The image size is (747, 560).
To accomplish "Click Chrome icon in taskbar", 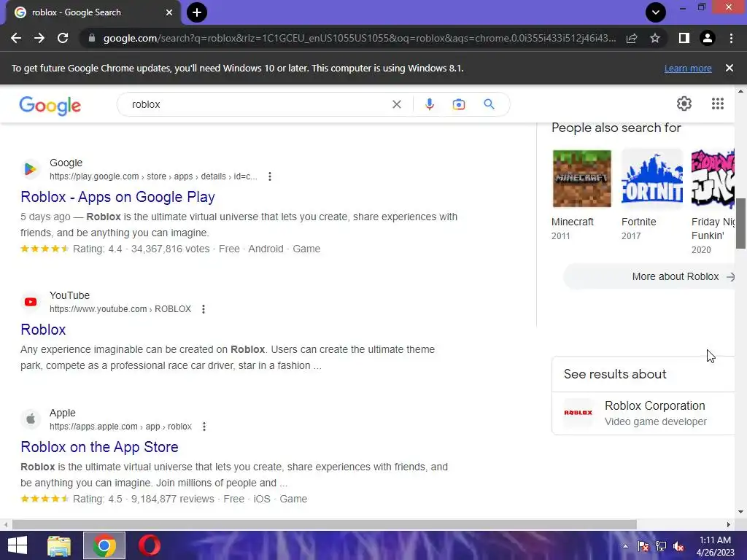I will (x=104, y=545).
